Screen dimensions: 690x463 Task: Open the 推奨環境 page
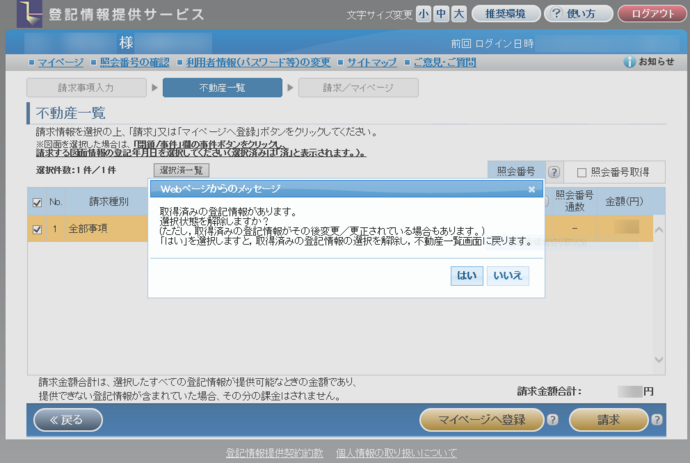click(x=506, y=14)
